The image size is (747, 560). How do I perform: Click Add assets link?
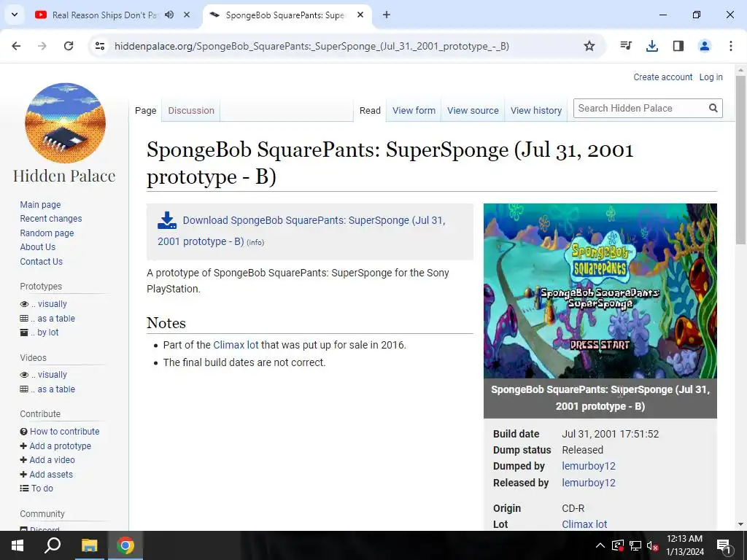(51, 474)
